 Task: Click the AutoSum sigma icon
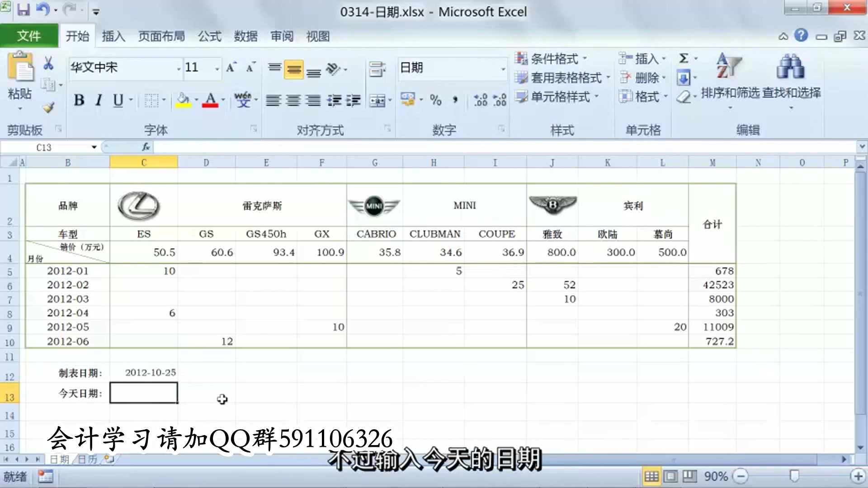click(684, 58)
